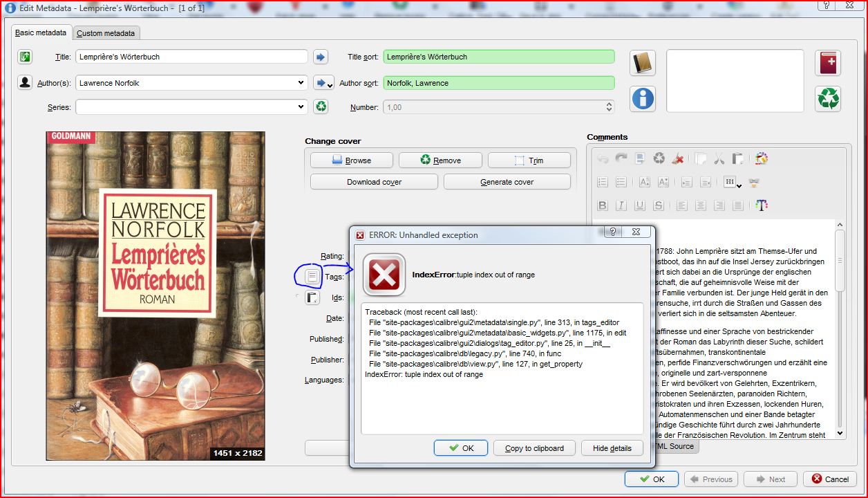
Task: Open the manage authors person icon
Action: point(26,83)
